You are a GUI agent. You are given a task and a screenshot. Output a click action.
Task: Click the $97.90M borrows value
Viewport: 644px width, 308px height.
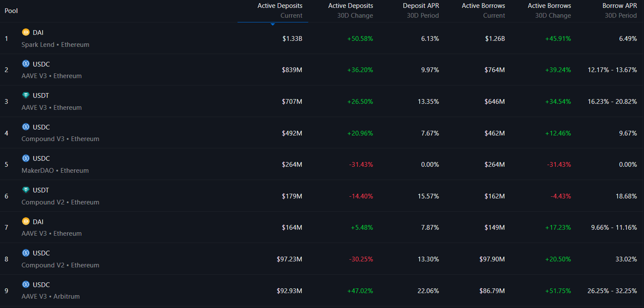(492, 259)
